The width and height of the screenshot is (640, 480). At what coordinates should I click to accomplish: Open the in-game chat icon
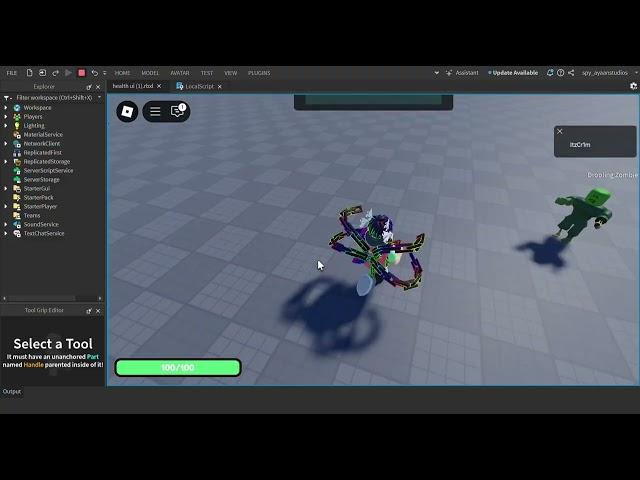178,111
